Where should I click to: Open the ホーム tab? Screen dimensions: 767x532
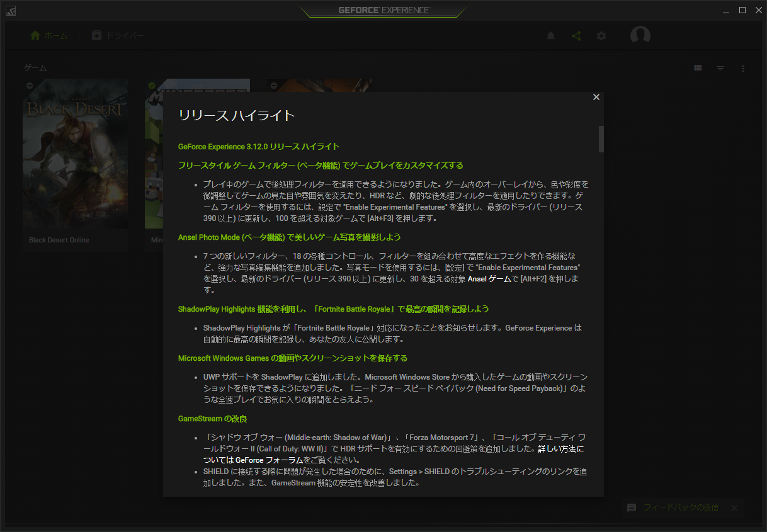coord(49,36)
